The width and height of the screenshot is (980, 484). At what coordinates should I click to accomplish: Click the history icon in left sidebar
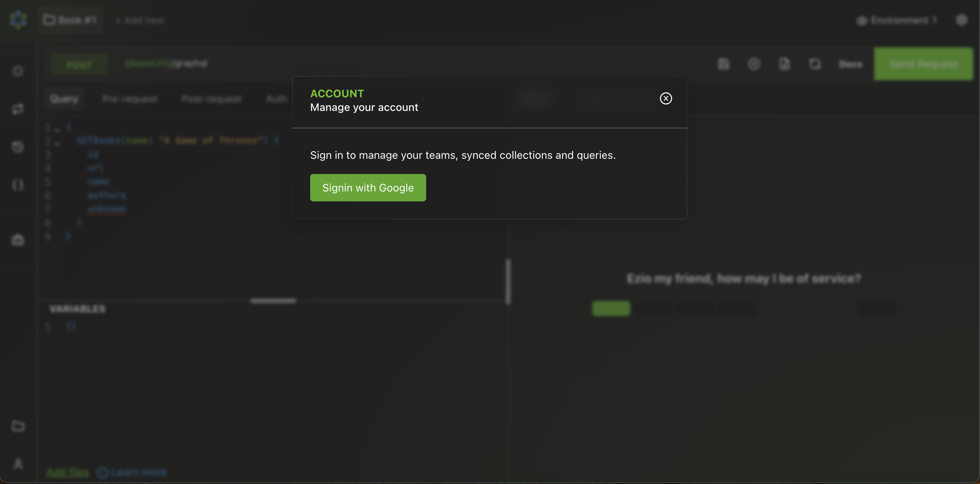[18, 147]
